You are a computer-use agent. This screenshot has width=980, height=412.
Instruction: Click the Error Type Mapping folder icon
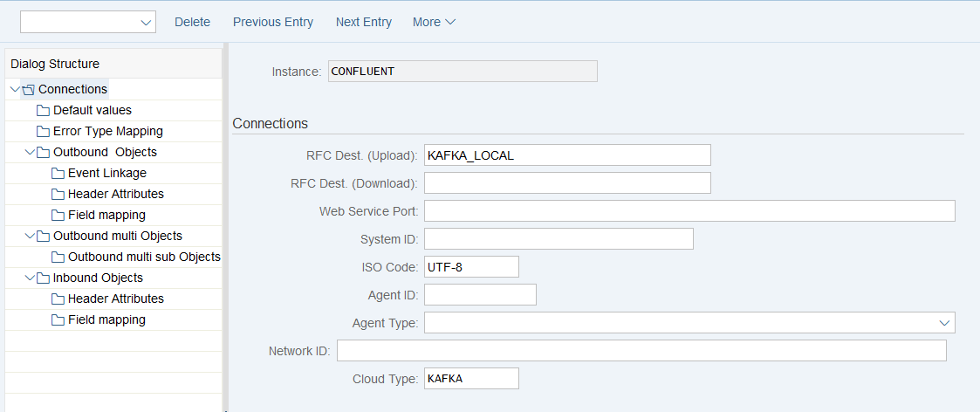[x=43, y=132]
